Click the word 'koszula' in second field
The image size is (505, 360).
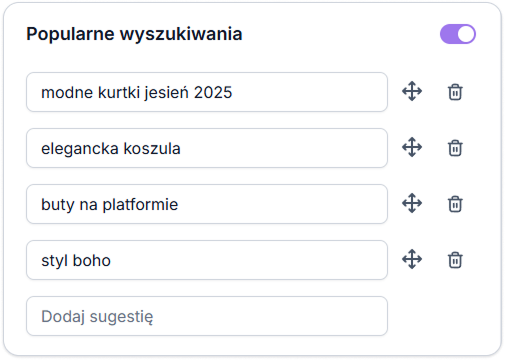click(152, 148)
